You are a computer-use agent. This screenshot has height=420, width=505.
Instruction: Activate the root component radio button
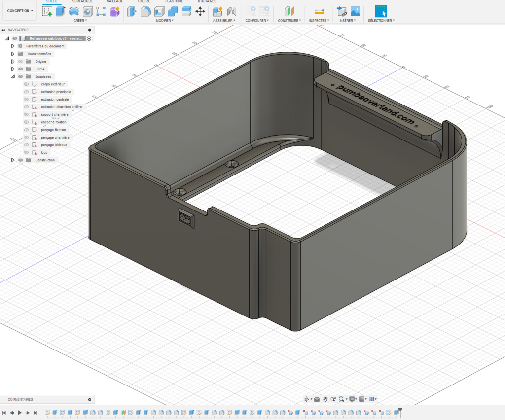(89, 38)
